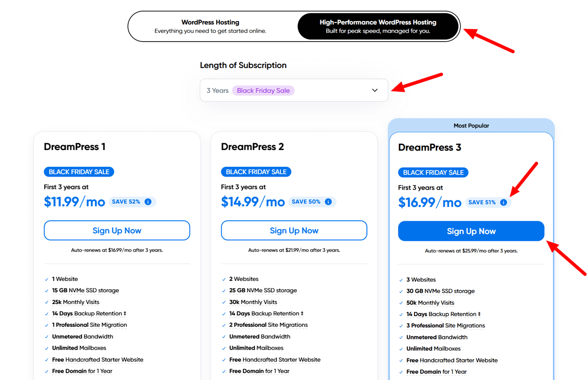Click the Backup Retention footnote marker

pos(126,313)
